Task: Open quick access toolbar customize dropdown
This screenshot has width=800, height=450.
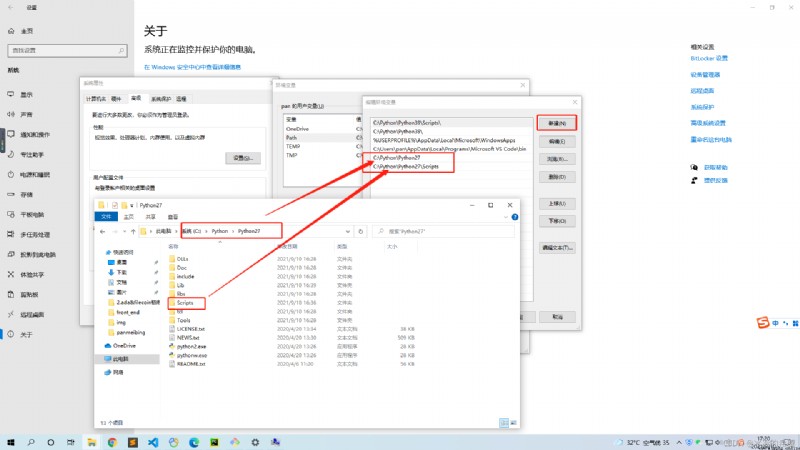Action: [132, 206]
